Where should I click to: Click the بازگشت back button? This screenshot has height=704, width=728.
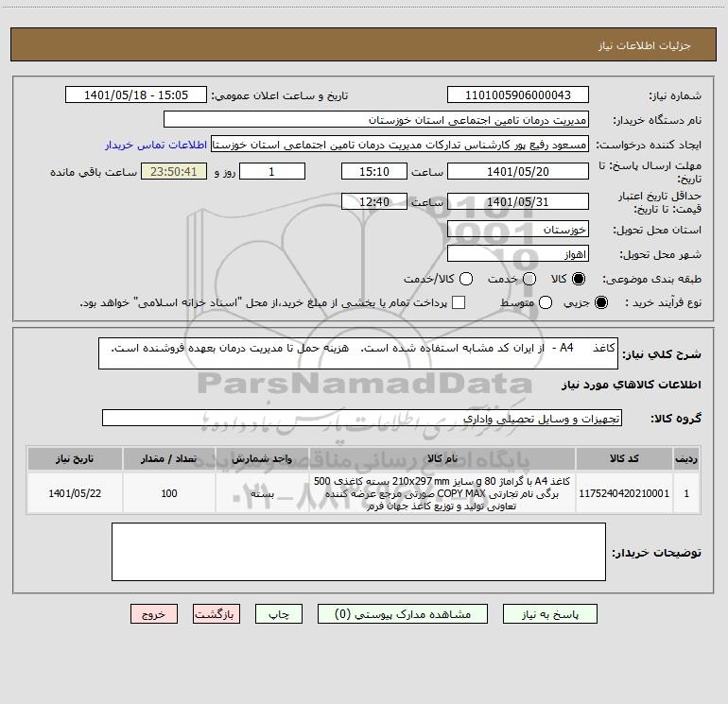coord(217,614)
